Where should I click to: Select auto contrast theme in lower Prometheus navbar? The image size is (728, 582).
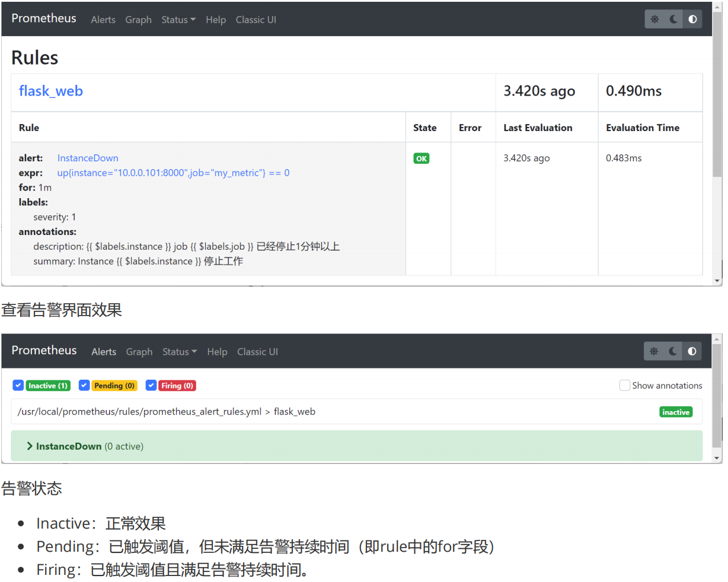pyautogui.click(x=692, y=351)
